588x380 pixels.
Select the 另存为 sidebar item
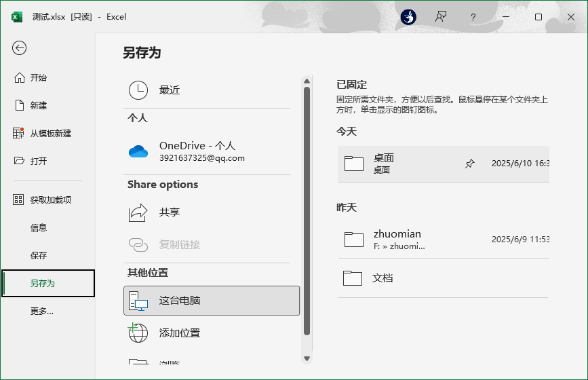48,283
